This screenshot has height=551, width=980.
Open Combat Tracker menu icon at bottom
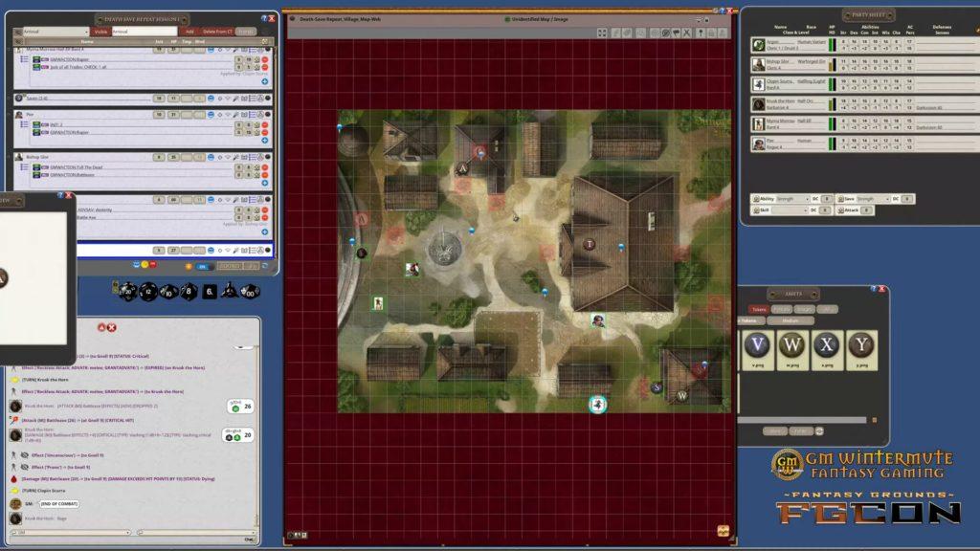tap(189, 266)
